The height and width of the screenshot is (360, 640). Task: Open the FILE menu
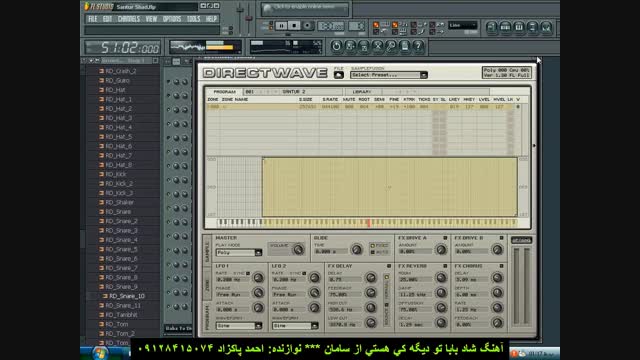(93, 19)
